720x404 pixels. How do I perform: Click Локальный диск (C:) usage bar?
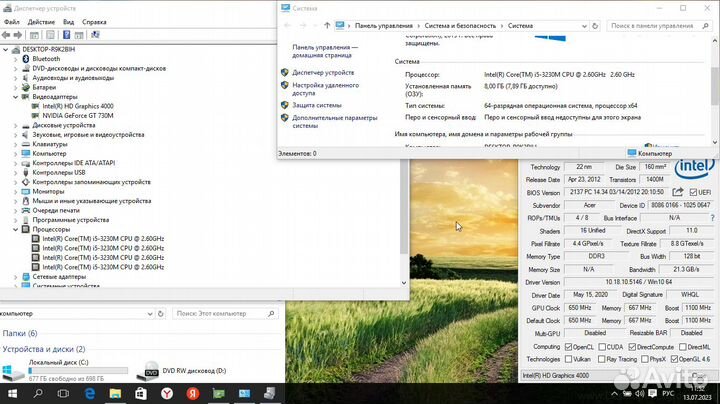pyautogui.click(x=78, y=370)
